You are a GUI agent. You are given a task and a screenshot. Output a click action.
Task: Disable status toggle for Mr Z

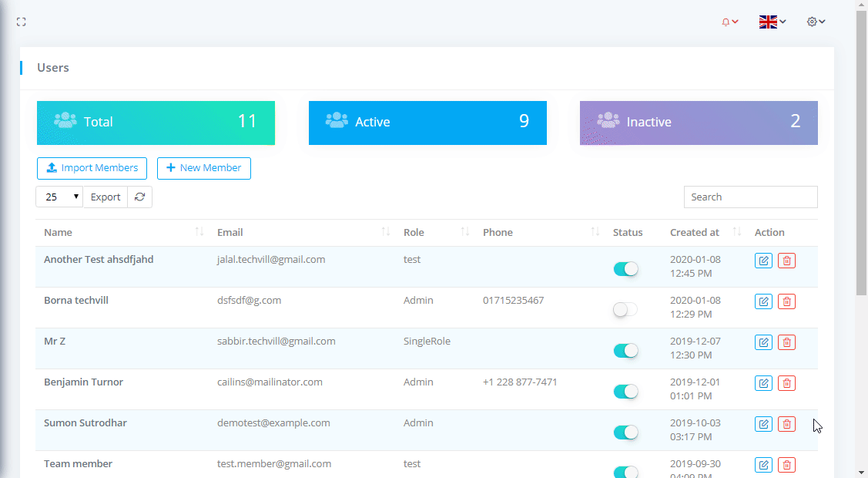[625, 351]
